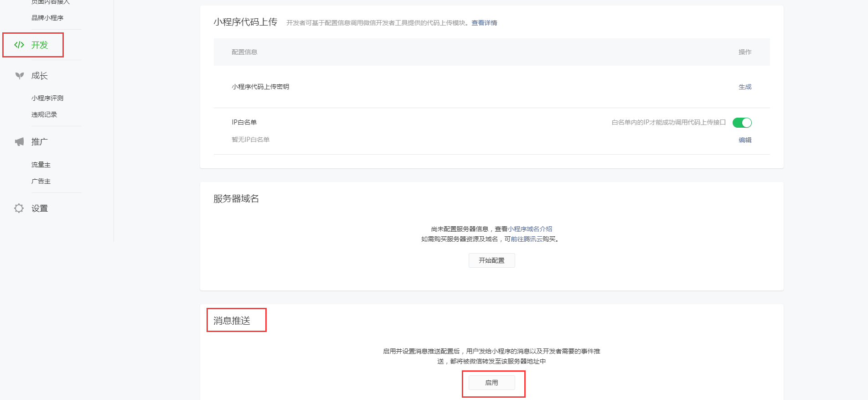Open 违规记录 sidebar item
868x400 pixels.
click(44, 114)
